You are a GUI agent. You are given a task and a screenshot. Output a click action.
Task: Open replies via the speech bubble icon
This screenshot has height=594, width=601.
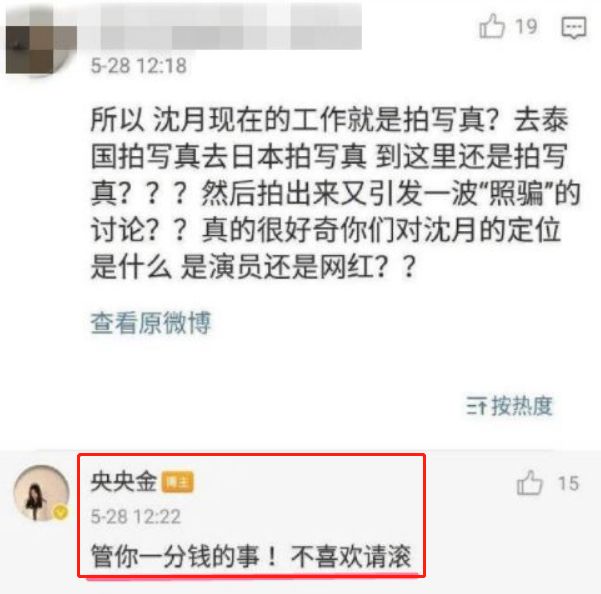[574, 27]
